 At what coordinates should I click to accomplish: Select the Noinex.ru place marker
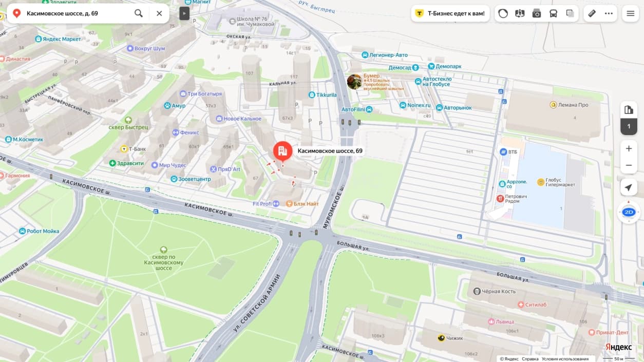[x=403, y=105]
